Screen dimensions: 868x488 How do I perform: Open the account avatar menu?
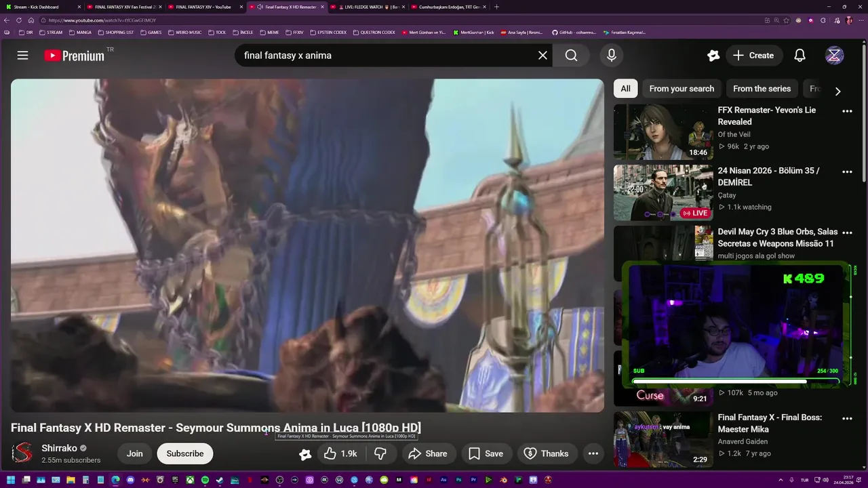835,56
